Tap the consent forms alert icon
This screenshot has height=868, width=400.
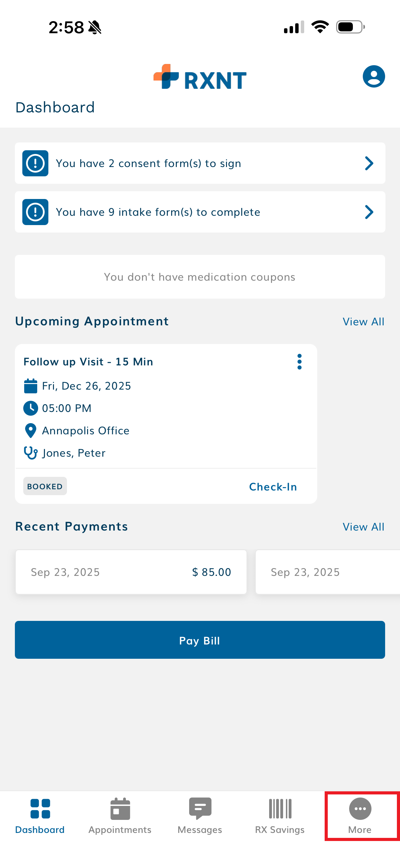(35, 163)
